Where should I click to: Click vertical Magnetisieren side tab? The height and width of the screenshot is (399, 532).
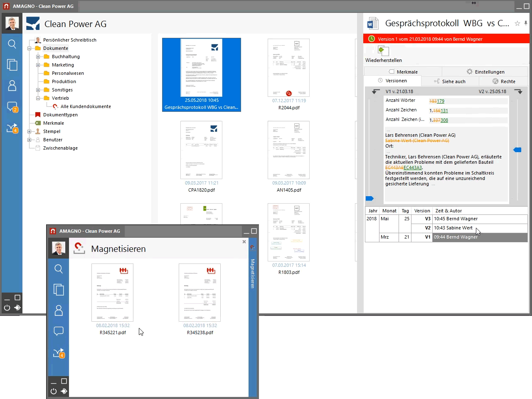252,273
